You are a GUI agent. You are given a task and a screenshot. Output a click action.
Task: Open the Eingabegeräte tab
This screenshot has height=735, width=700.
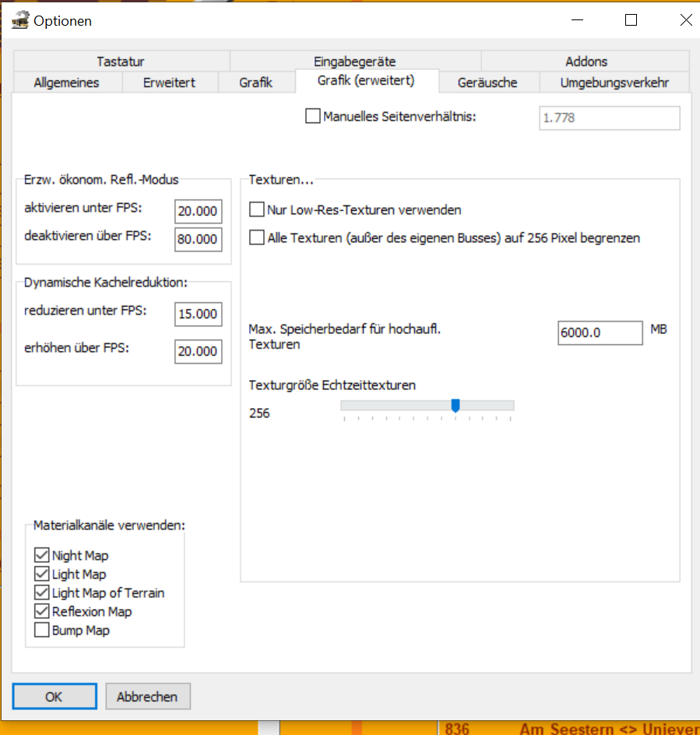point(354,62)
